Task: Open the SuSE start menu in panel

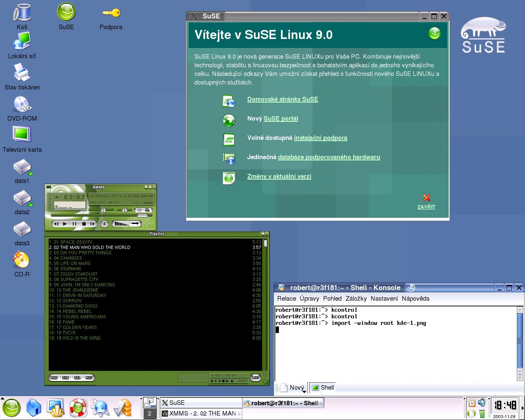Action: [12, 408]
